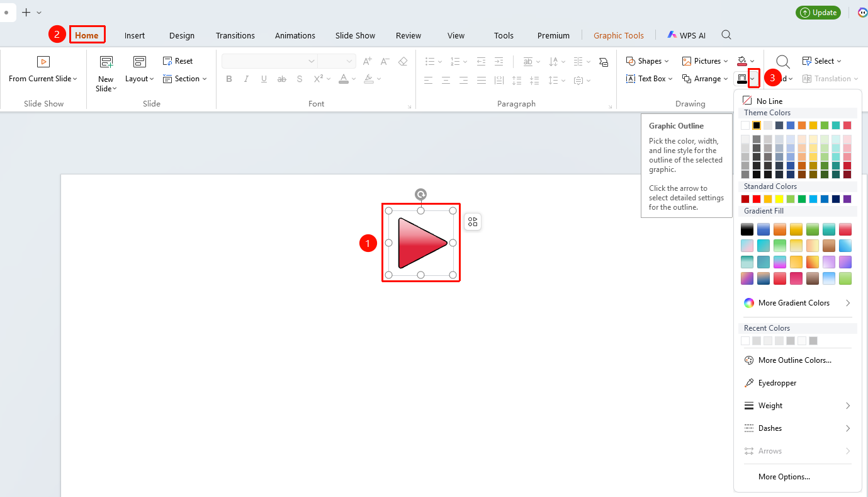
Task: Switch to the Insert tab
Action: [135, 35]
